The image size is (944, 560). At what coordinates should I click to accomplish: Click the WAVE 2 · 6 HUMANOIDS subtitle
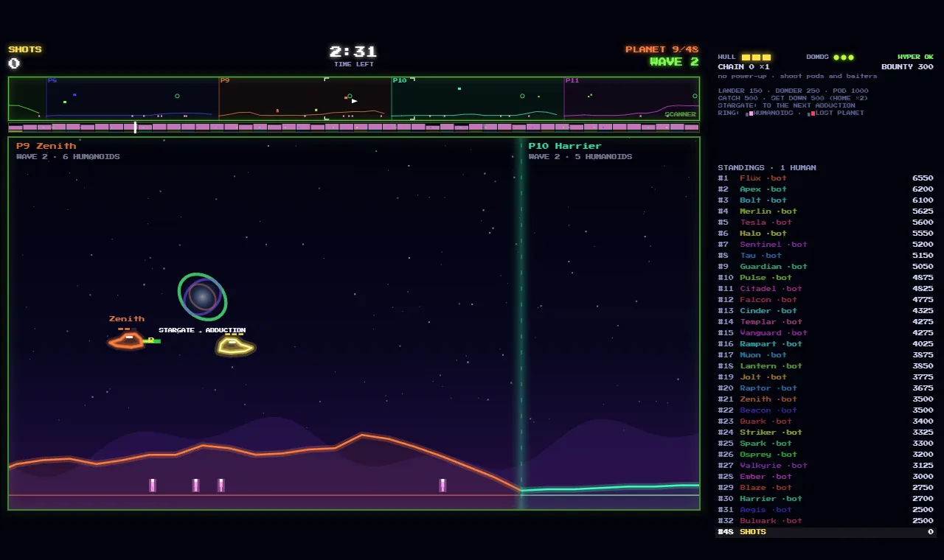coord(68,157)
